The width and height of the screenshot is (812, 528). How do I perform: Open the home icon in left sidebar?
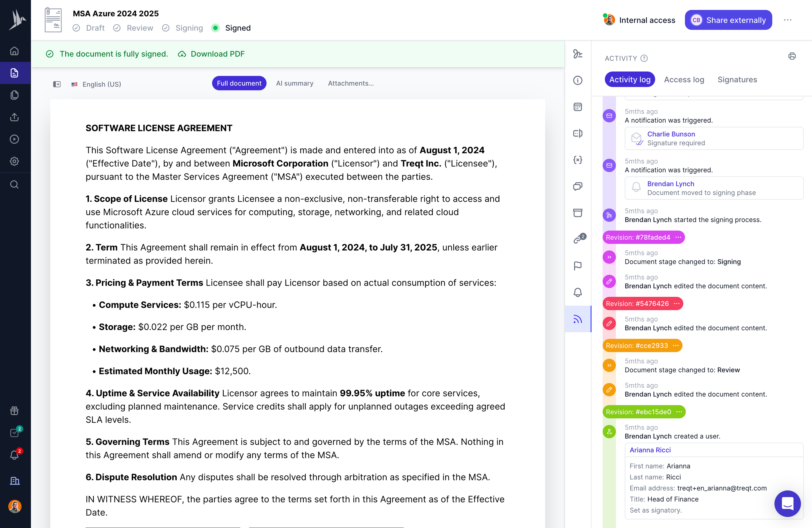(x=14, y=51)
